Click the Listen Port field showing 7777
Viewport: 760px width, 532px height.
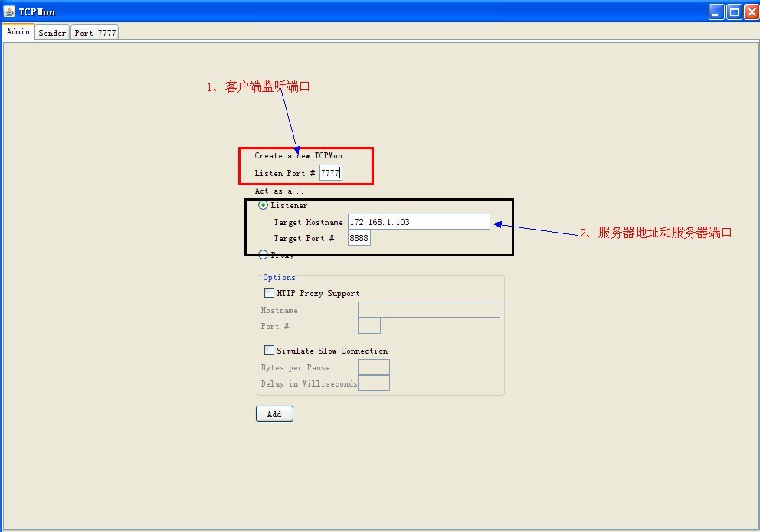click(x=329, y=172)
